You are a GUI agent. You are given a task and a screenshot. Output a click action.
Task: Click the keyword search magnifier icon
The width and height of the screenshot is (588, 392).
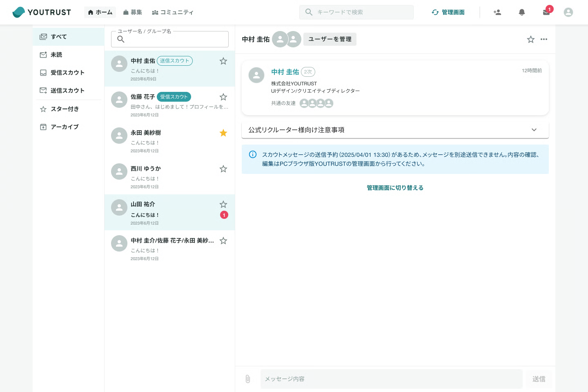(309, 12)
